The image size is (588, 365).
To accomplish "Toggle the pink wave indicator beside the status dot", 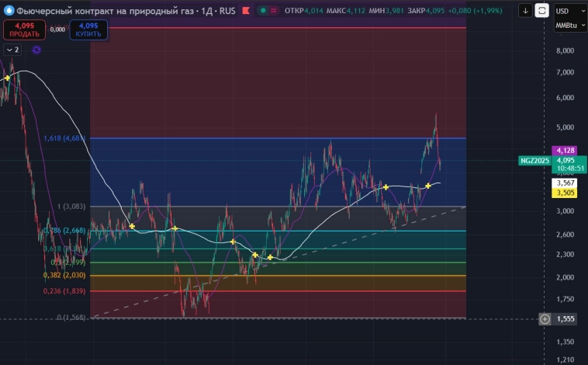I will click(x=275, y=11).
